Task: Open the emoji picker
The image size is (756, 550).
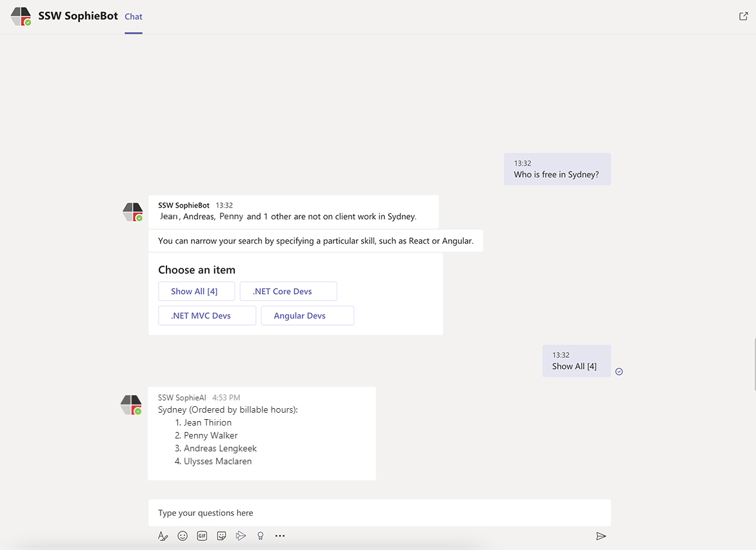Action: click(x=183, y=536)
